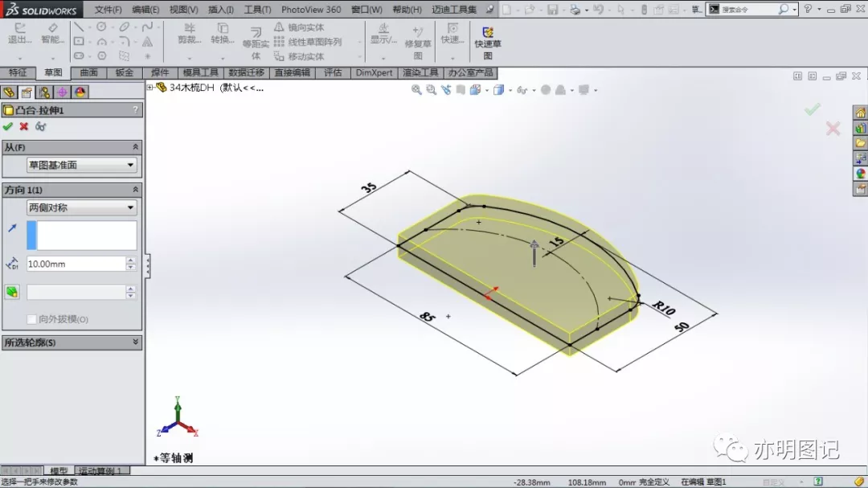Screen dimensions: 868x488
Task: Open help for 凸台-拉伸1 panel
Action: (136, 110)
